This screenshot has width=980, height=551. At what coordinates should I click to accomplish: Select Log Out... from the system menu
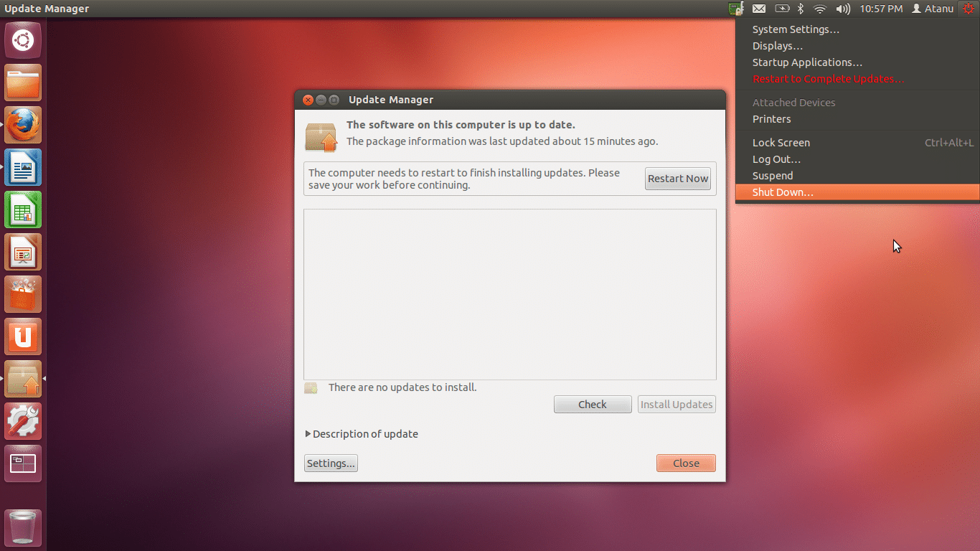tap(857, 159)
